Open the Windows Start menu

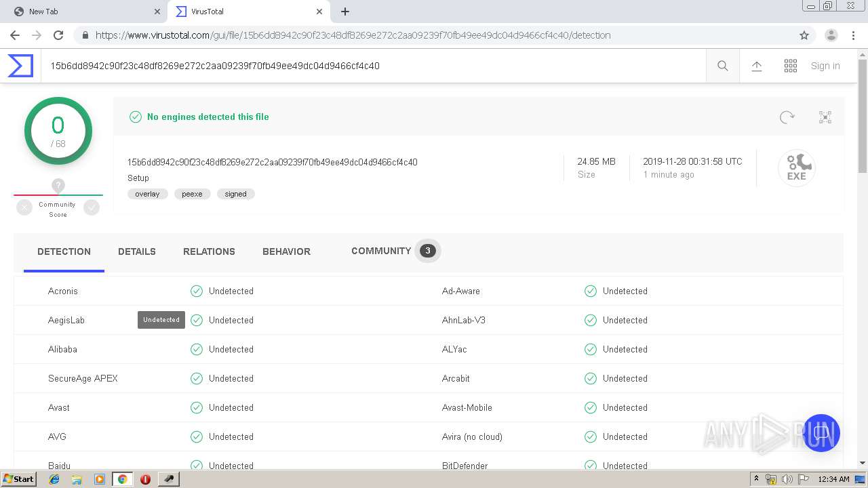click(x=19, y=479)
